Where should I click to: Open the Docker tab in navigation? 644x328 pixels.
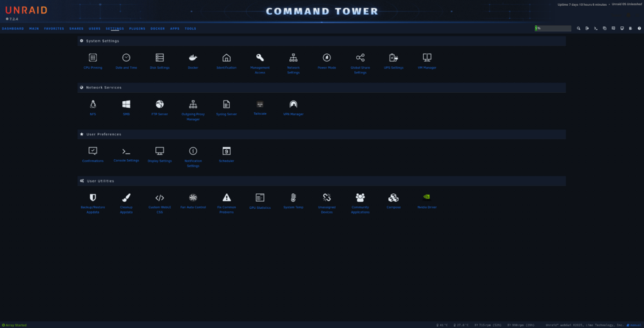click(158, 29)
